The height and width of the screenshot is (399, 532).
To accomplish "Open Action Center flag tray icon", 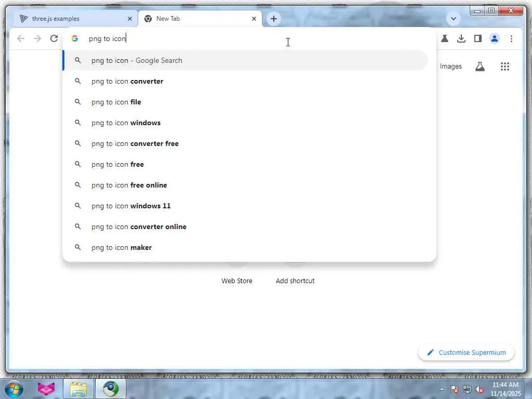I will [x=455, y=390].
